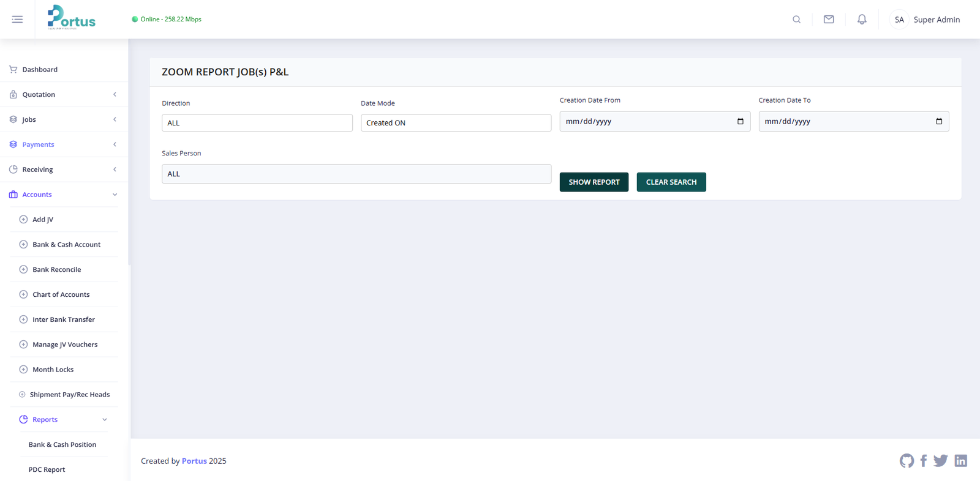This screenshot has height=481, width=980.
Task: Open Chart of Accounts menu item
Action: (61, 294)
